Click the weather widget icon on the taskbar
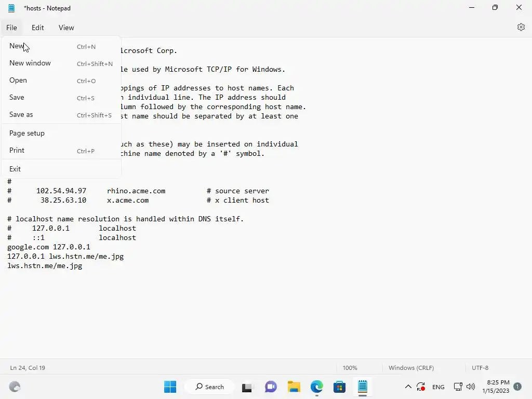 [x=15, y=387]
